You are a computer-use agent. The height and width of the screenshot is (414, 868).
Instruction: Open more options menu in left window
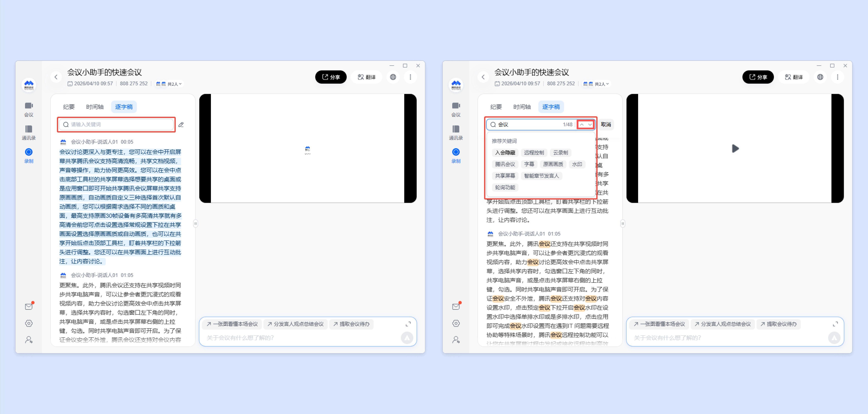click(x=410, y=77)
